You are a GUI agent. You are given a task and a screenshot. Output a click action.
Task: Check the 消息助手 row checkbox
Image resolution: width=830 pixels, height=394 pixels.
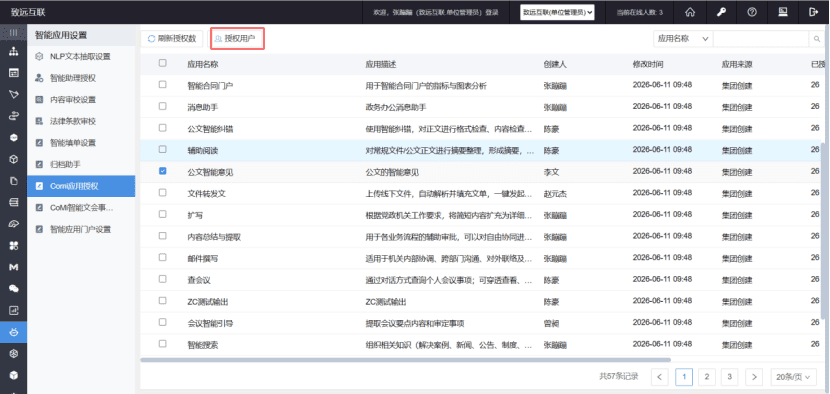coord(163,106)
